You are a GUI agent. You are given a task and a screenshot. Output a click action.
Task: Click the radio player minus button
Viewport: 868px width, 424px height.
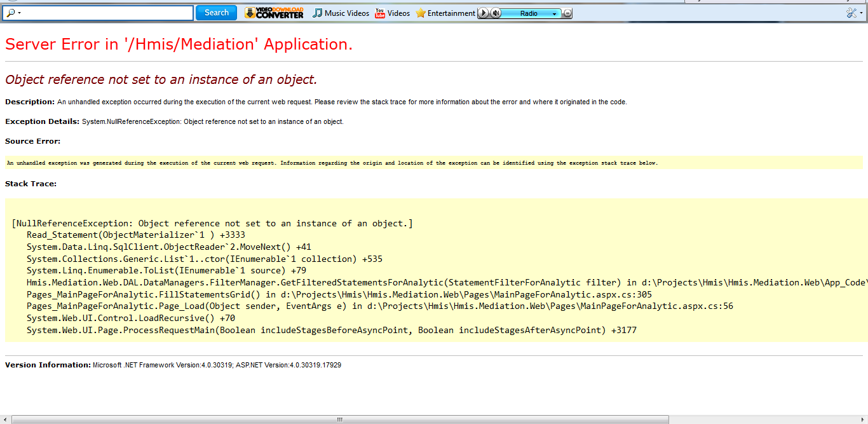click(567, 13)
